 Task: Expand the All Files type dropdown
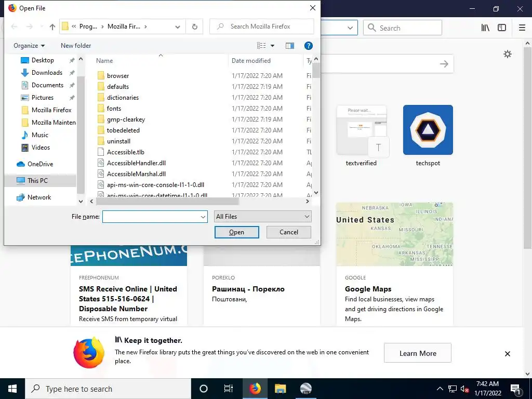click(x=262, y=217)
